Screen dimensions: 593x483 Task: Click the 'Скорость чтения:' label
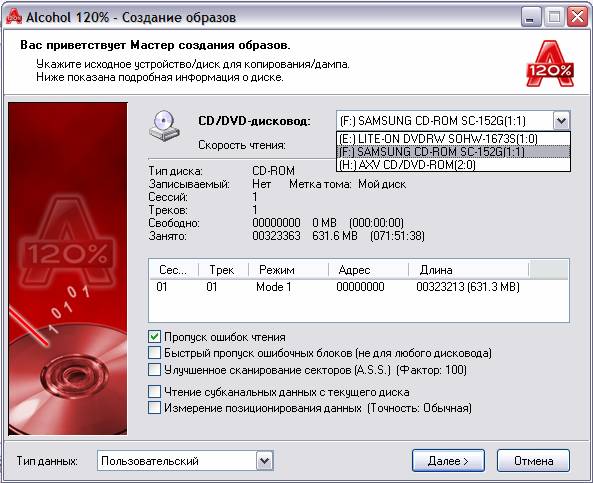pyautogui.click(x=242, y=145)
